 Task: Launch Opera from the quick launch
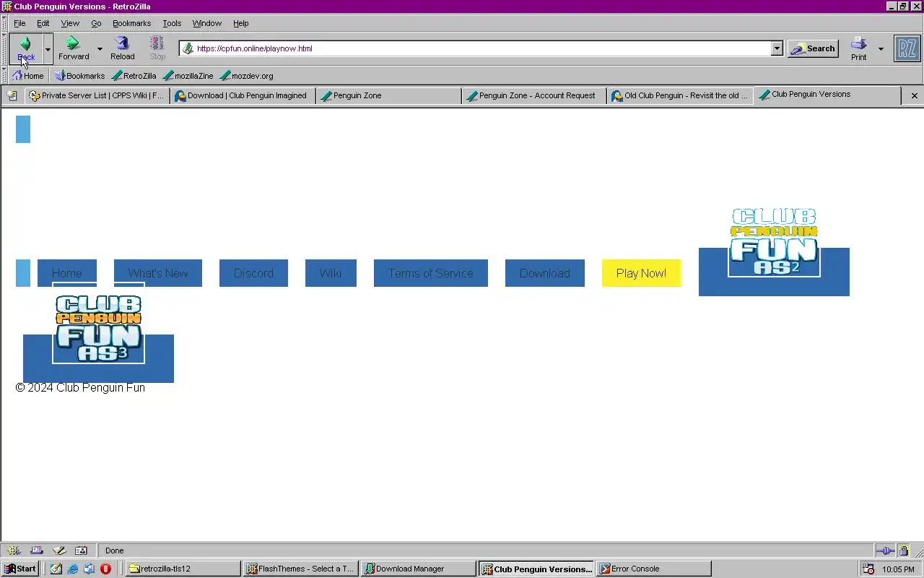tap(105, 569)
